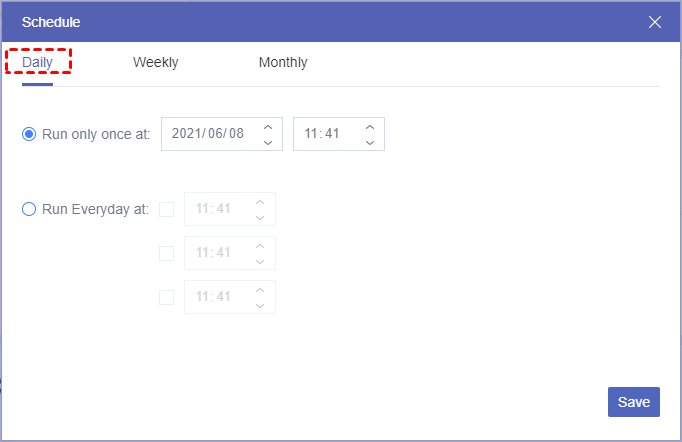Open the Weekly tab
The image size is (682, 442).
(155, 62)
